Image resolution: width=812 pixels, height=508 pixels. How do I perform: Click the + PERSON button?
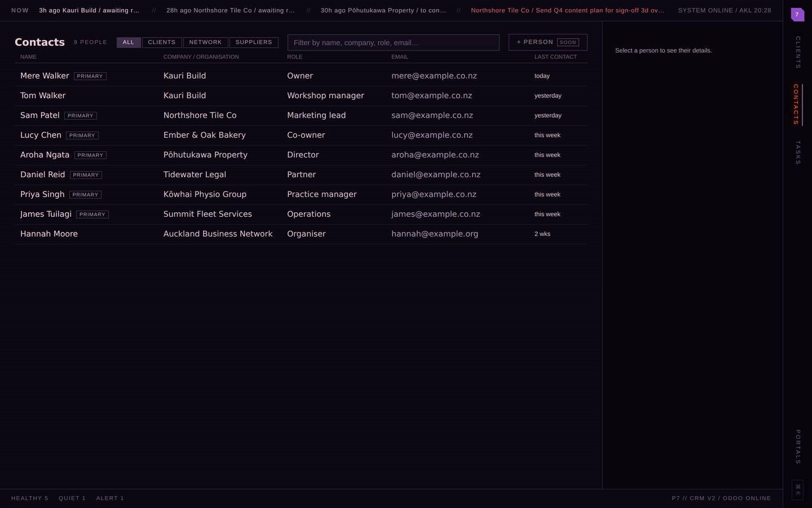tap(548, 42)
